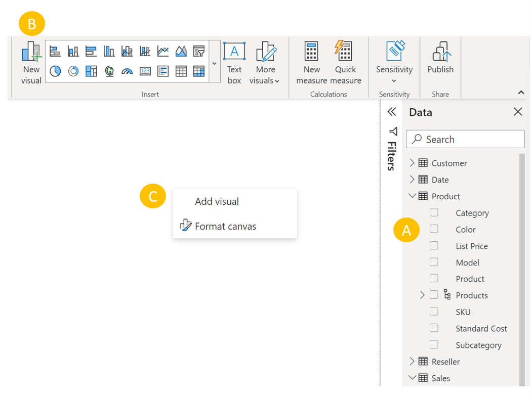Choose the treemap visual icon

coord(91,71)
